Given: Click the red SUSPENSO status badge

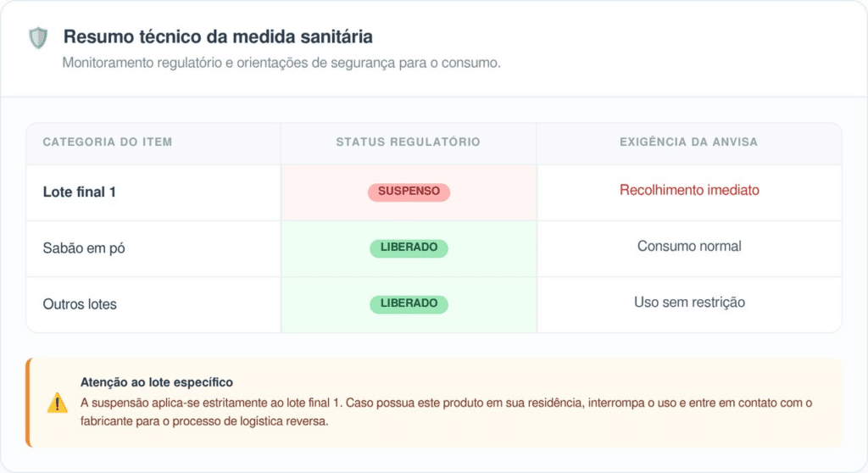Looking at the screenshot, I should coord(409,192).
